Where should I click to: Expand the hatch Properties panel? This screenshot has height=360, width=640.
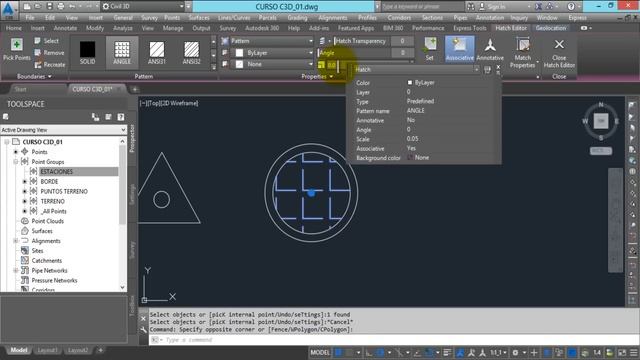(x=317, y=76)
